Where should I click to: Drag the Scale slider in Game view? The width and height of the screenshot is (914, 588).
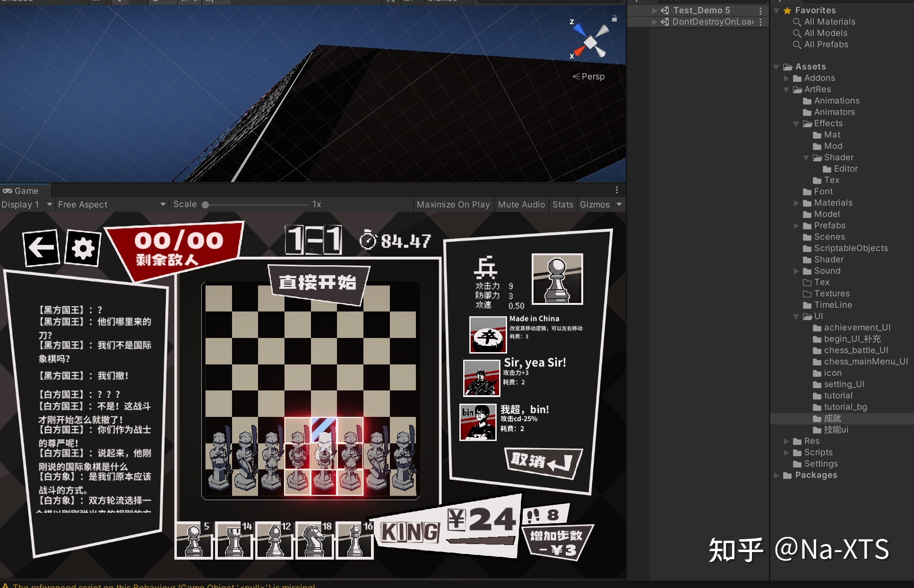click(x=208, y=205)
